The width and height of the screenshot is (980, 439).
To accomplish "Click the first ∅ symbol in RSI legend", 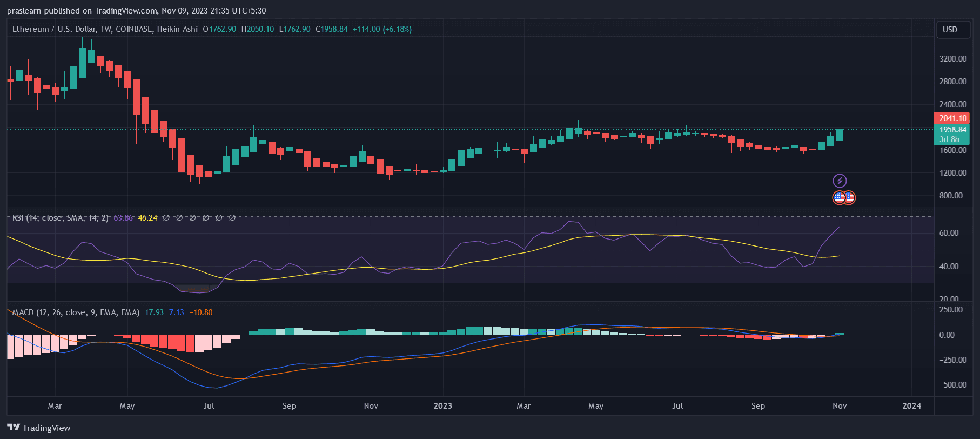I will click(166, 218).
